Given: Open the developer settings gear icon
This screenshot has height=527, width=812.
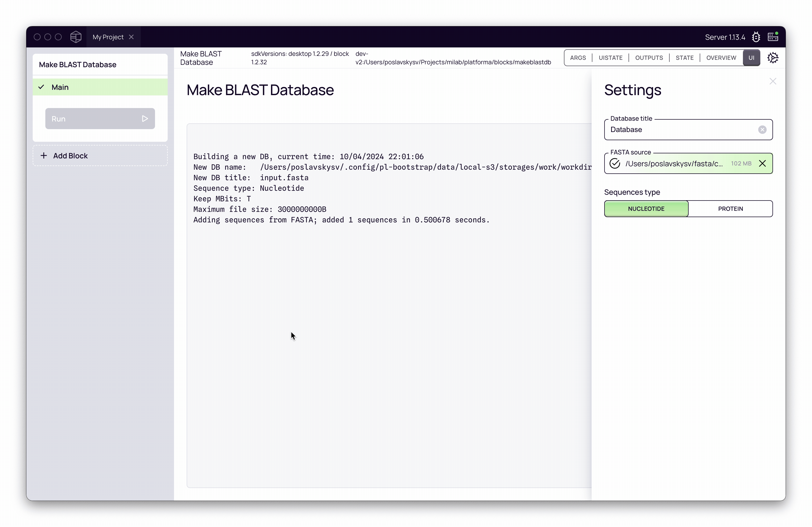Looking at the screenshot, I should coord(773,58).
